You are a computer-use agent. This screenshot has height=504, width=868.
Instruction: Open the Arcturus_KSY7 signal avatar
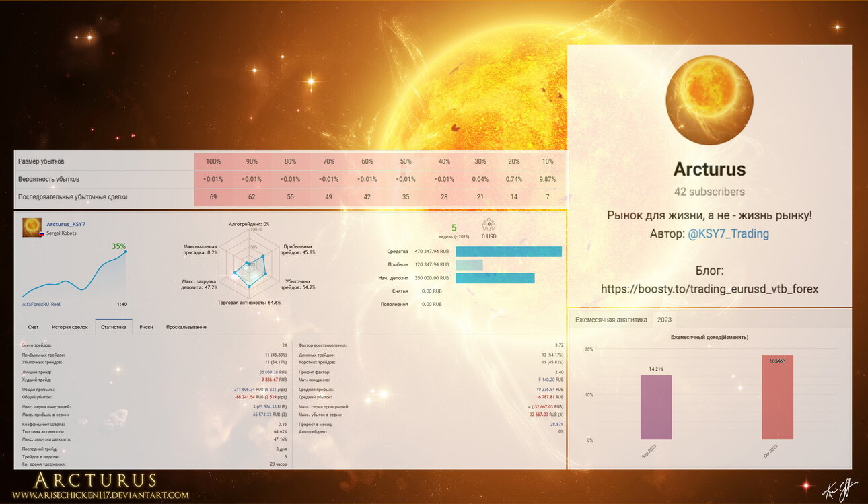click(x=32, y=227)
